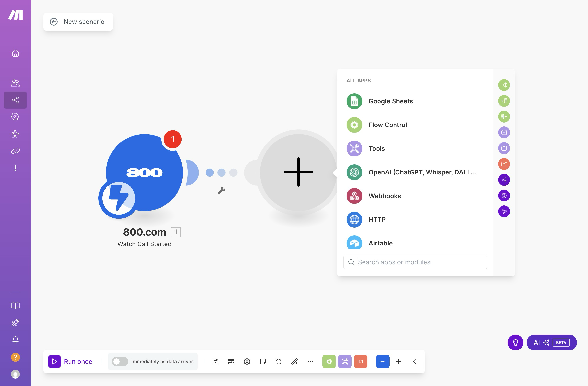
Task: Open Notes icon in toolbar
Action: (263, 362)
